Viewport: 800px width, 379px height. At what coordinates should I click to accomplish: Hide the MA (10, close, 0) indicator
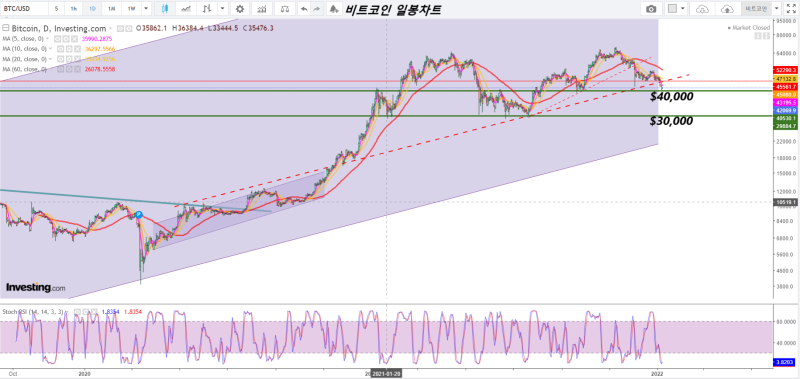click(x=60, y=49)
